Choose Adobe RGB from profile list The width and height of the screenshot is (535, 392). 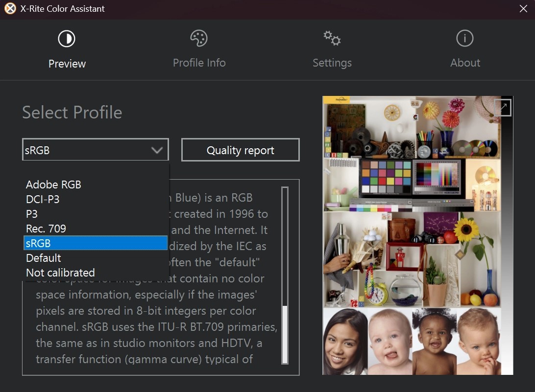point(53,184)
